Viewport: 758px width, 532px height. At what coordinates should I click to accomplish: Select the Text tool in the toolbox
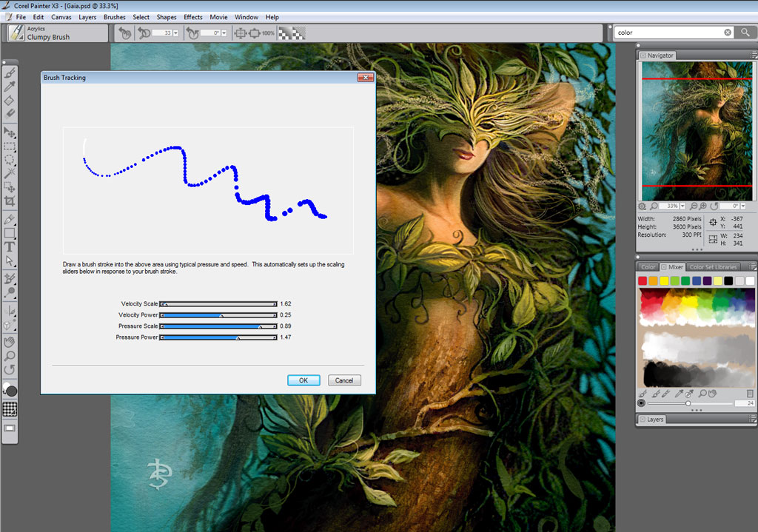pyautogui.click(x=10, y=246)
